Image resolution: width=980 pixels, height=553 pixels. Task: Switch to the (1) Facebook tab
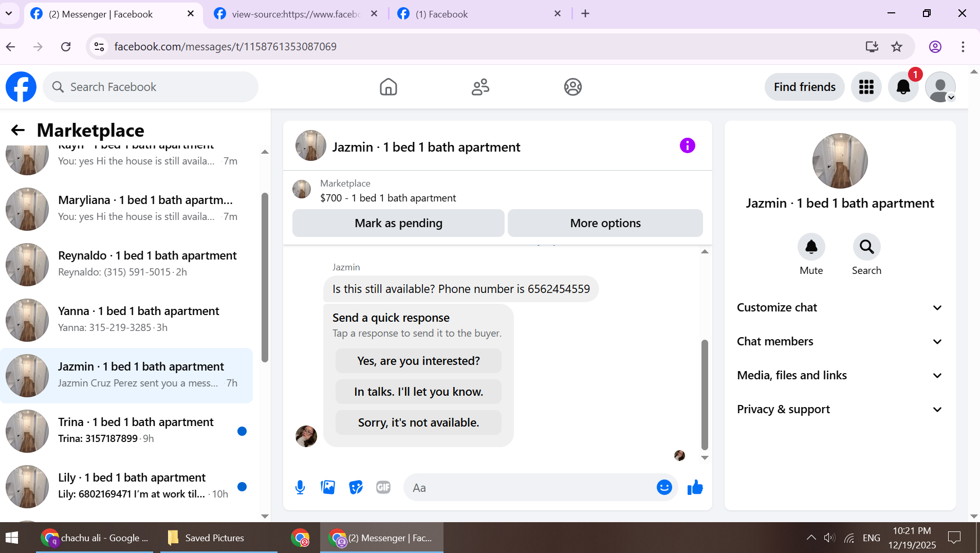[x=479, y=14]
